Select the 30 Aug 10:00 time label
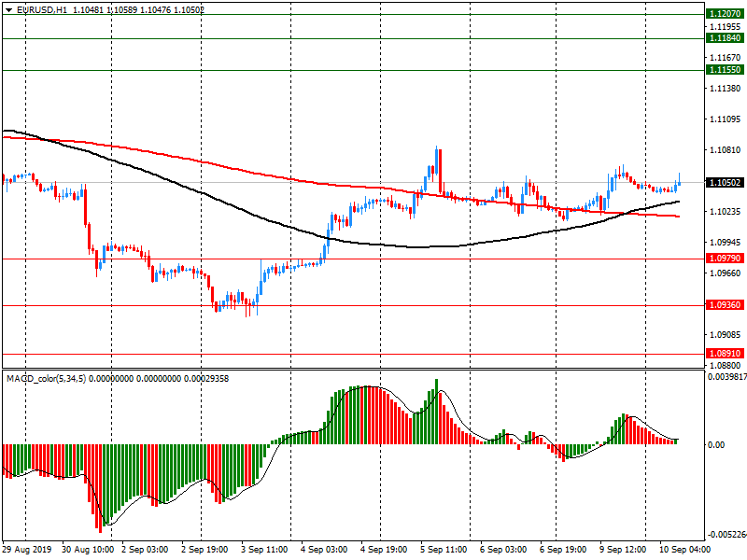 (88, 550)
